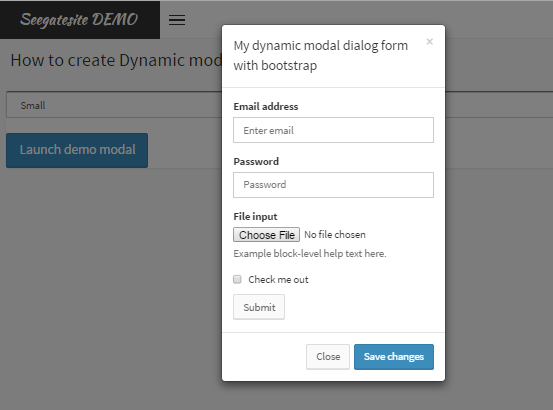
Task: Open the hamburger navigation menu
Action: pos(177,20)
